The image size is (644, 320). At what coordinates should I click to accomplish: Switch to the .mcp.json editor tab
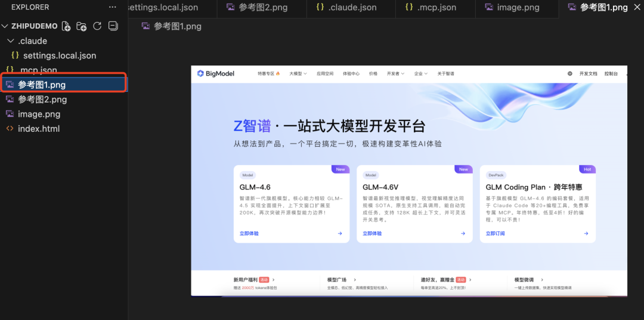tap(435, 7)
